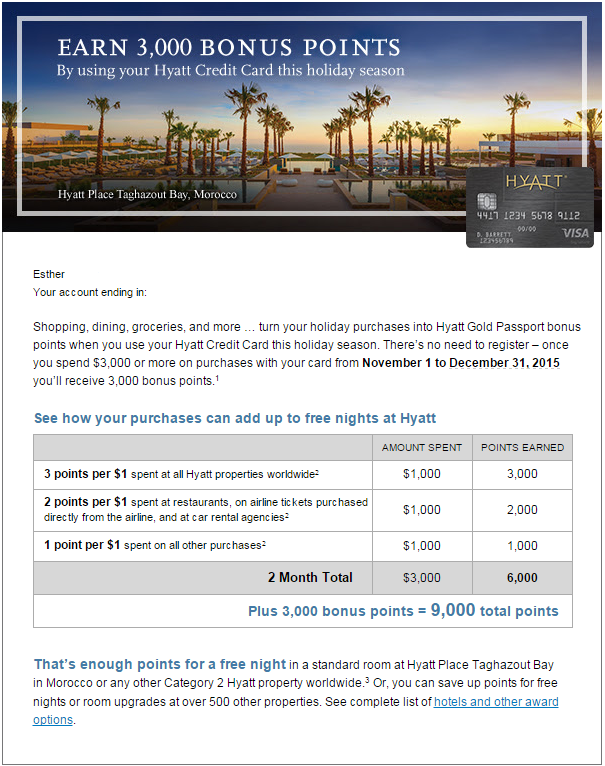Click the VISA logo on the card
605x766 pixels.
click(576, 232)
